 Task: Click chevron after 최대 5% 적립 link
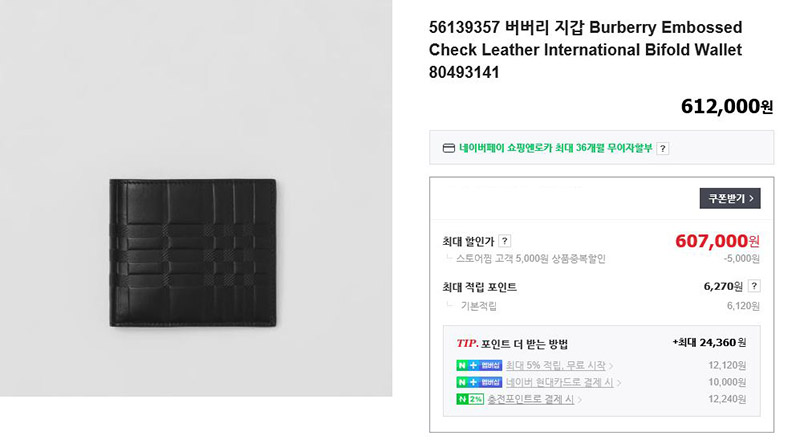click(611, 366)
